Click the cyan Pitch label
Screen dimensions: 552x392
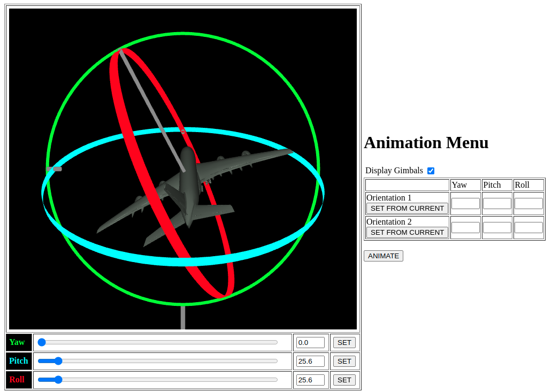click(19, 361)
